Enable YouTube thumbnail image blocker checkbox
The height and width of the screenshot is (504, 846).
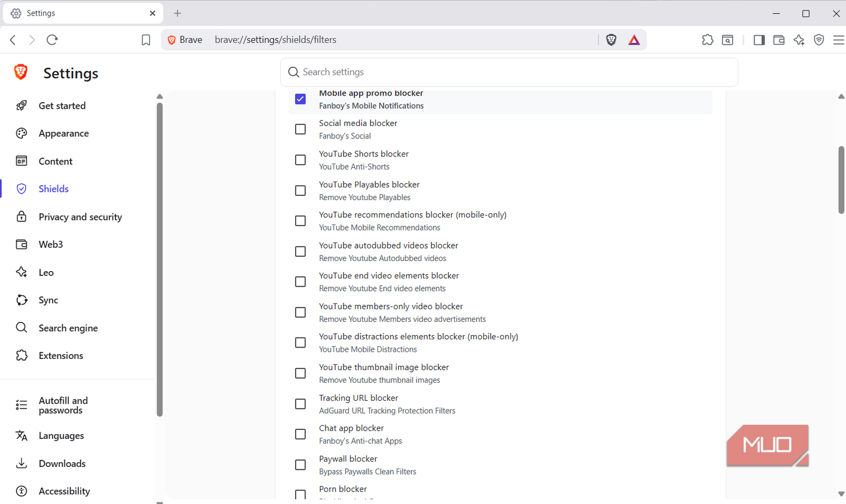301,373
